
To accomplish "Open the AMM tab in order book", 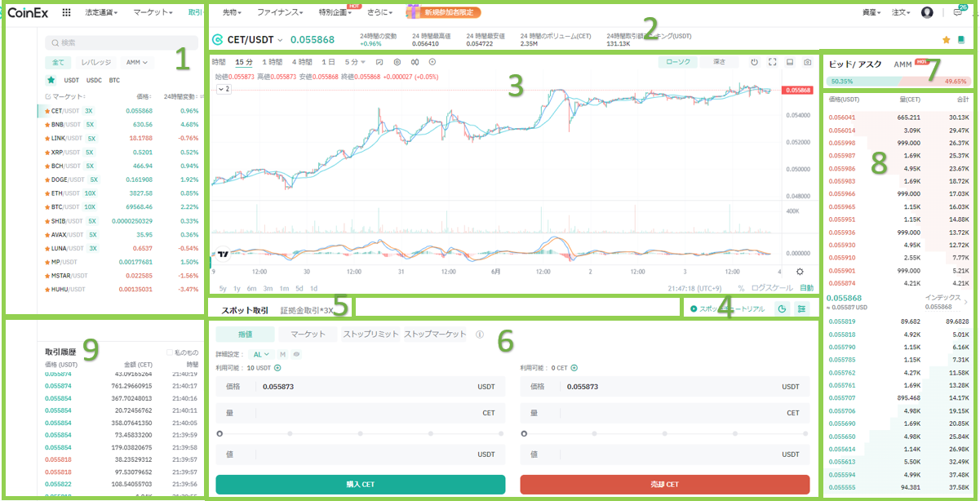I will 902,64.
